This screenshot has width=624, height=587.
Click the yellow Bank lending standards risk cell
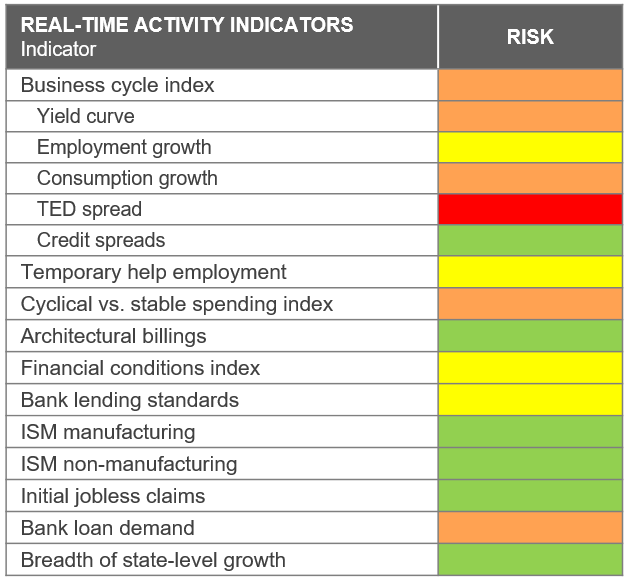[x=530, y=400]
